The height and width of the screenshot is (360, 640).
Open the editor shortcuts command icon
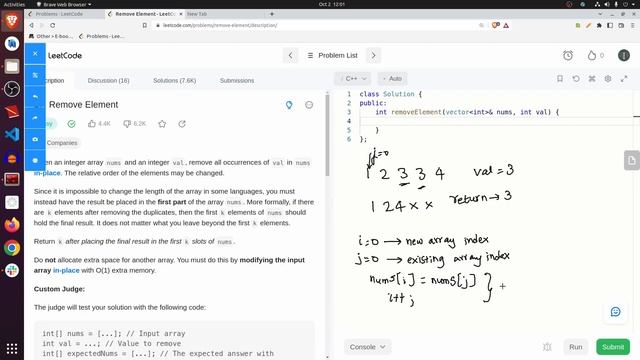pyautogui.click(x=592, y=78)
